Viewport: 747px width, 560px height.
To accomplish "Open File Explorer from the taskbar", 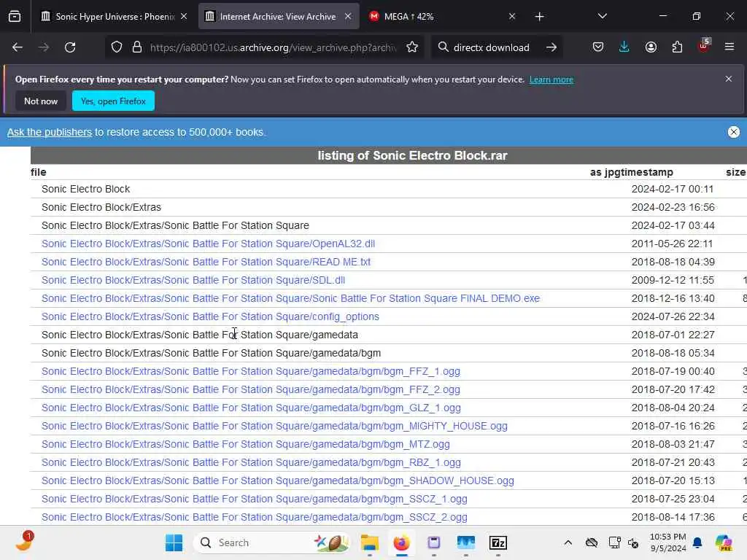I will [x=370, y=542].
